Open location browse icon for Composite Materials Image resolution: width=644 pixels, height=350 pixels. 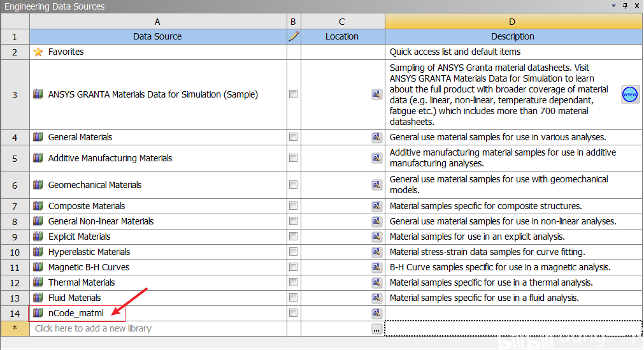point(376,206)
